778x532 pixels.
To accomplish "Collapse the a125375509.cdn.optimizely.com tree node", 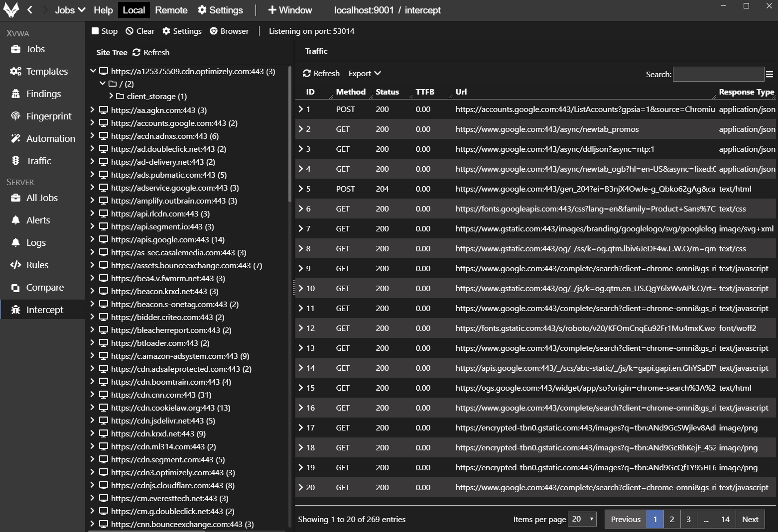I will pyautogui.click(x=93, y=71).
